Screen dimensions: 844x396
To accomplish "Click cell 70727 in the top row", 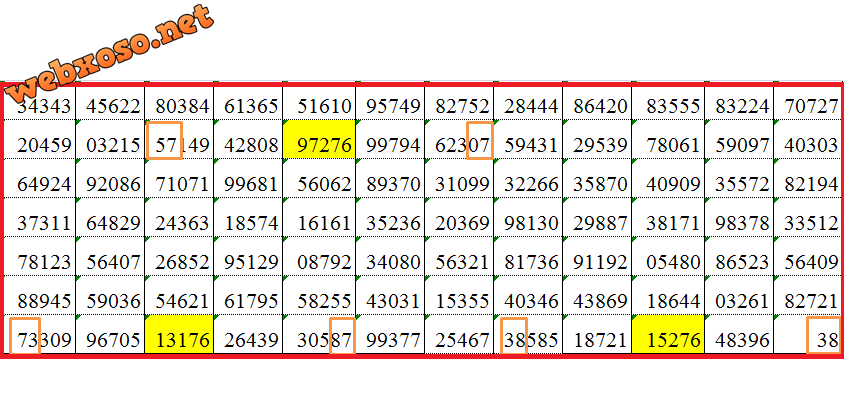I will tap(807, 103).
